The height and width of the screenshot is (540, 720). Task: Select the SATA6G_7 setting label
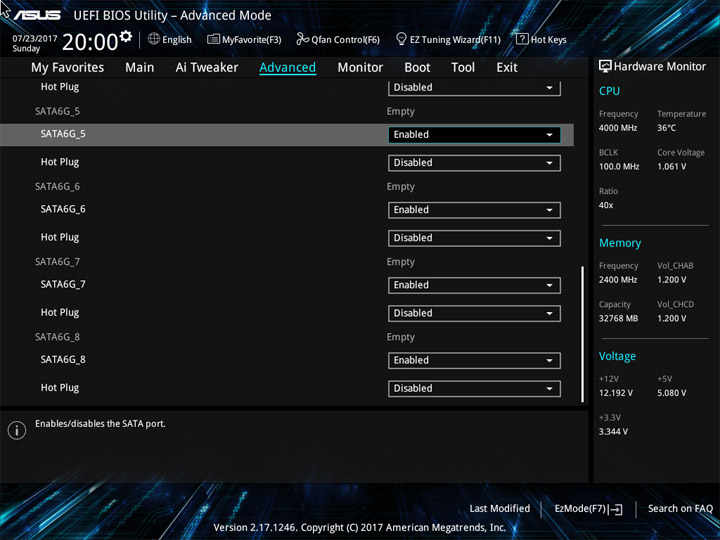tap(63, 285)
